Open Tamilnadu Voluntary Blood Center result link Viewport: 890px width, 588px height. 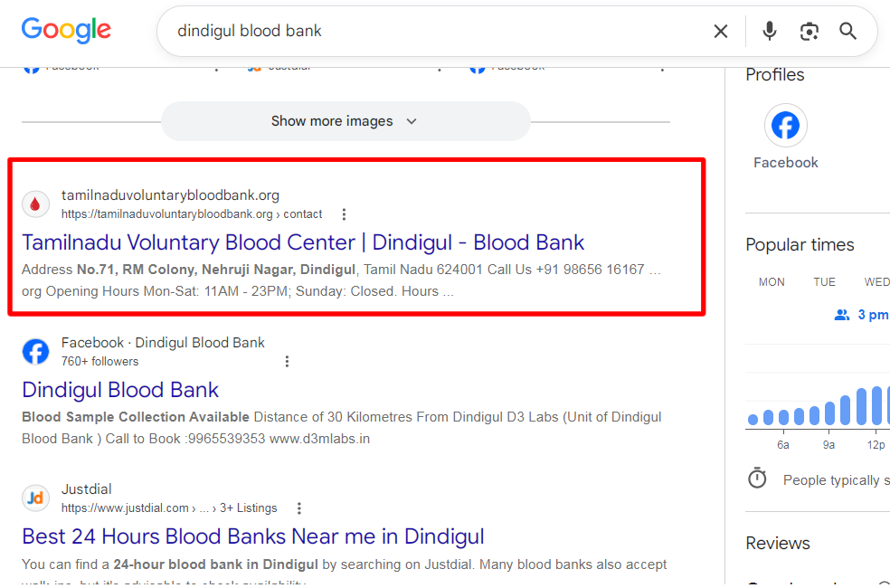pyautogui.click(x=303, y=243)
